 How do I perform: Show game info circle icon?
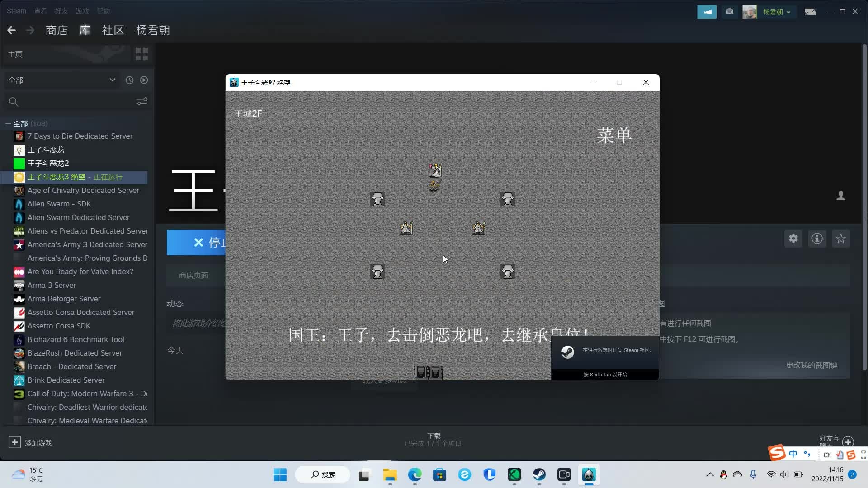817,239
